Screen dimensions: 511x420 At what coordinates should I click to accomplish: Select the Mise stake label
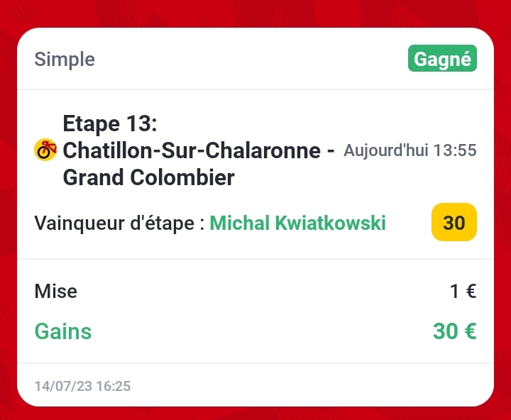point(56,291)
